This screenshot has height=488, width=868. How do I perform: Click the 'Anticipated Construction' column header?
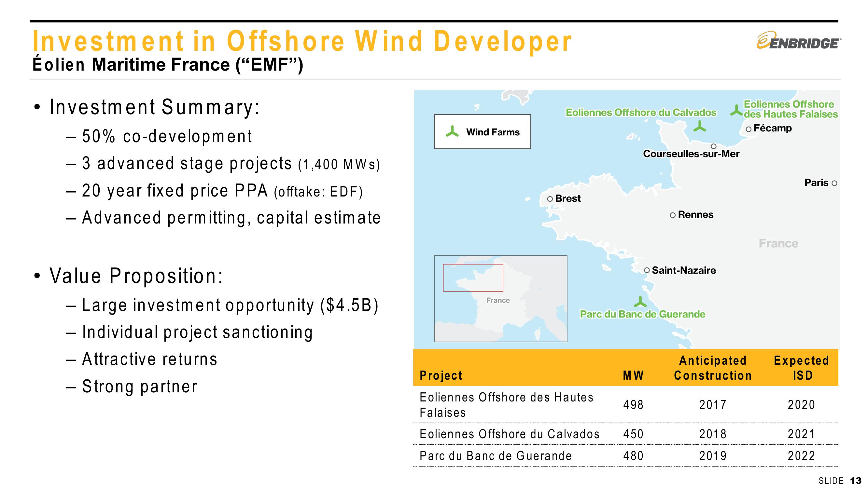click(x=713, y=368)
